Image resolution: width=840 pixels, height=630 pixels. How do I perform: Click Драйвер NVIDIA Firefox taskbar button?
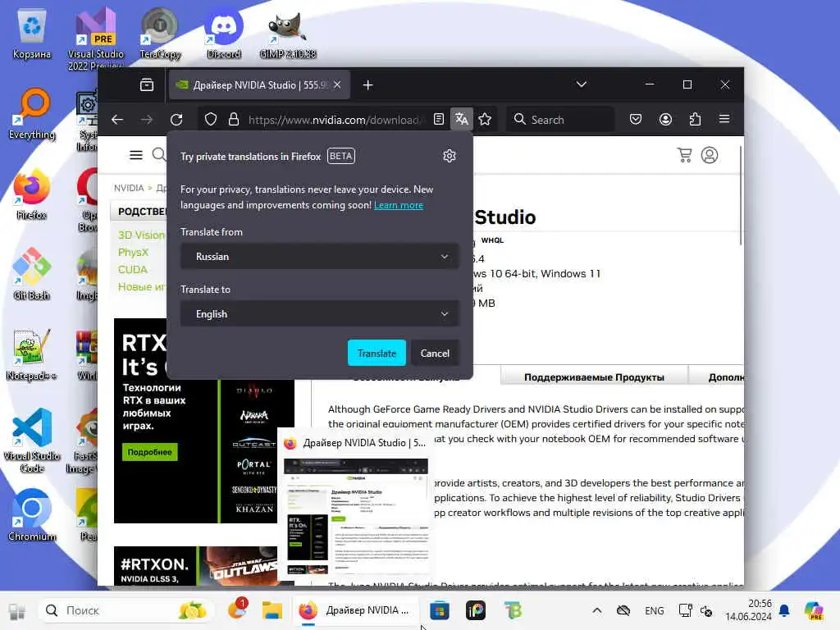point(355,610)
